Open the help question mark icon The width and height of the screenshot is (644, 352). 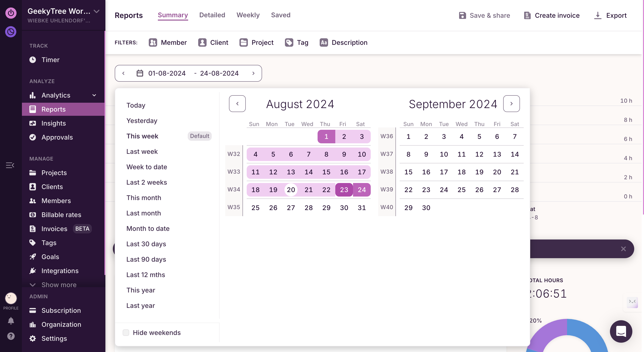(x=11, y=336)
